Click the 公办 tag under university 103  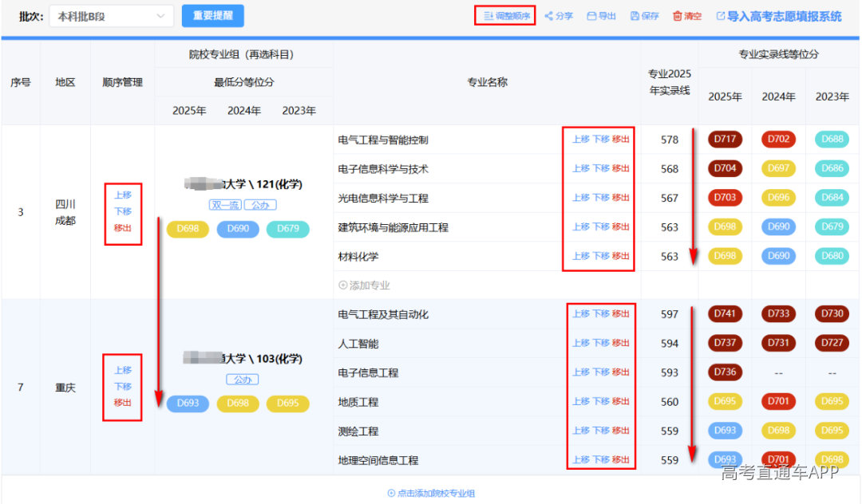pyautogui.click(x=243, y=380)
